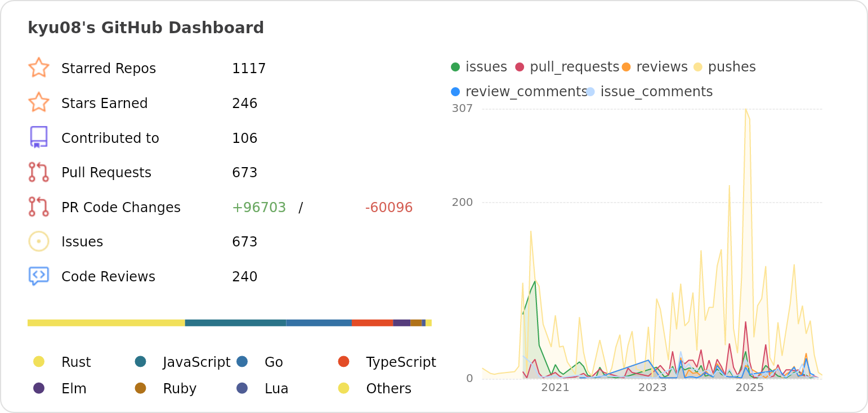The image size is (868, 413).
Task: Click the Ruby legend color dot
Action: click(x=141, y=388)
